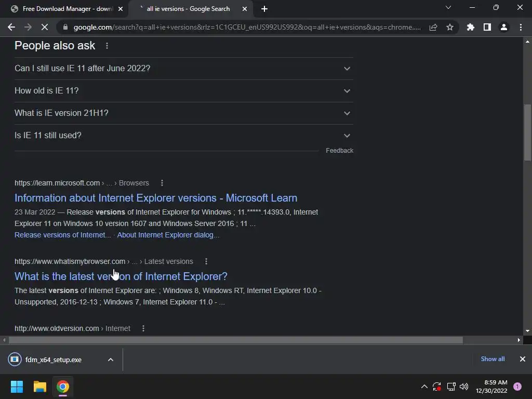Click the Feedback link
Image resolution: width=532 pixels, height=399 pixels.
(339, 151)
